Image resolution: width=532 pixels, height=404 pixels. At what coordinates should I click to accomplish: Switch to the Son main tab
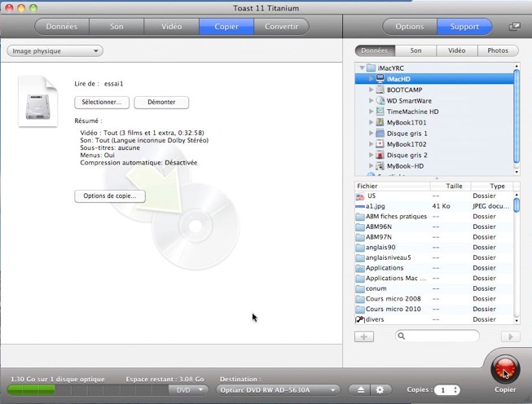tap(117, 26)
